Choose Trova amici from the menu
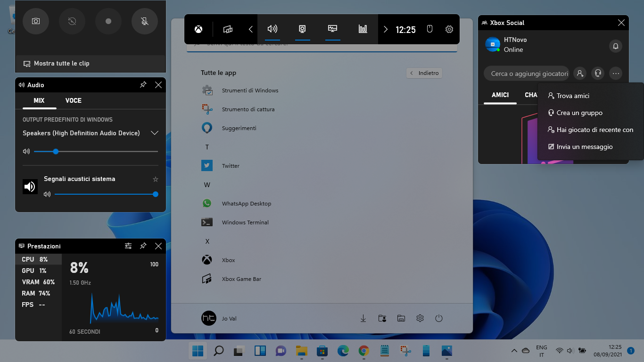Screen dimensions: 644x362 (x=590, y=96)
